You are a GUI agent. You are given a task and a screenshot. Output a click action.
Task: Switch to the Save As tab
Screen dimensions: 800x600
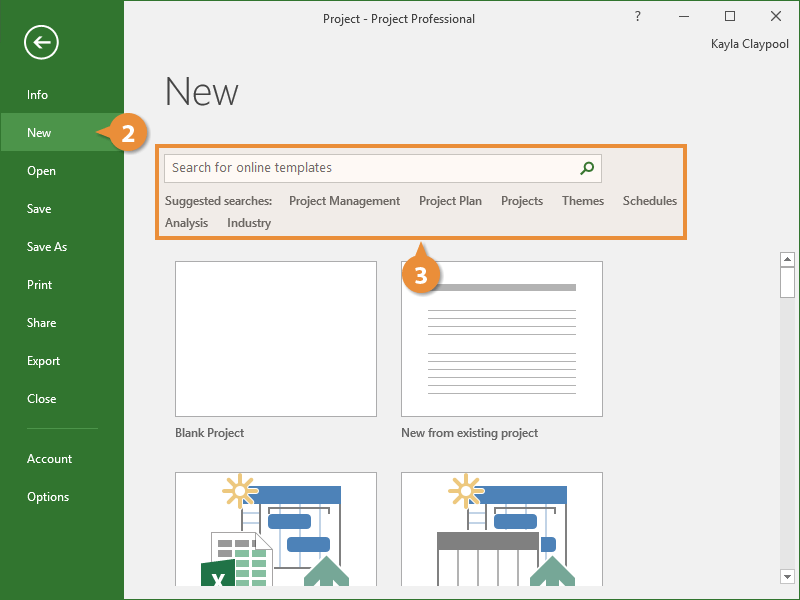pos(47,247)
